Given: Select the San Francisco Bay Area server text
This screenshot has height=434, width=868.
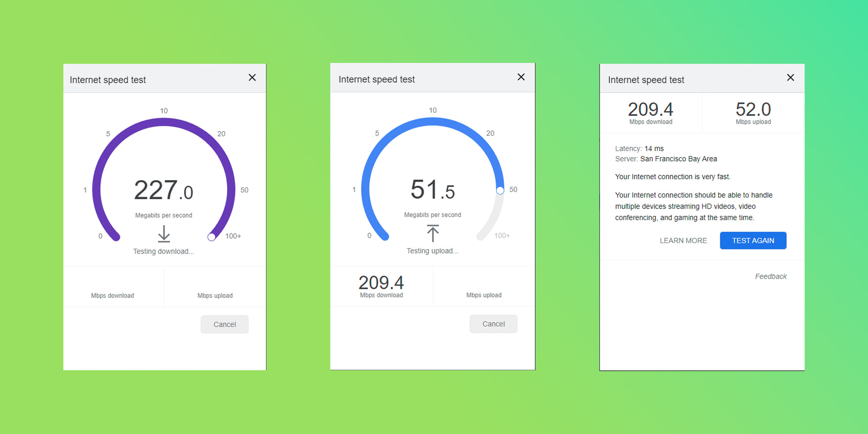Looking at the screenshot, I should point(679,159).
